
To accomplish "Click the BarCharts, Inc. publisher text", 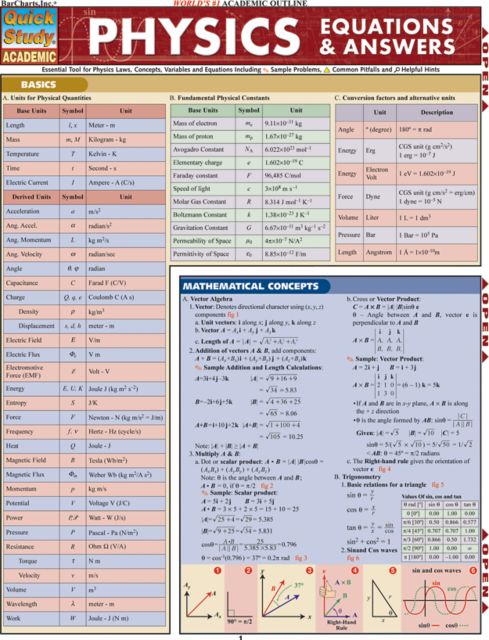I will pyautogui.click(x=28, y=3).
